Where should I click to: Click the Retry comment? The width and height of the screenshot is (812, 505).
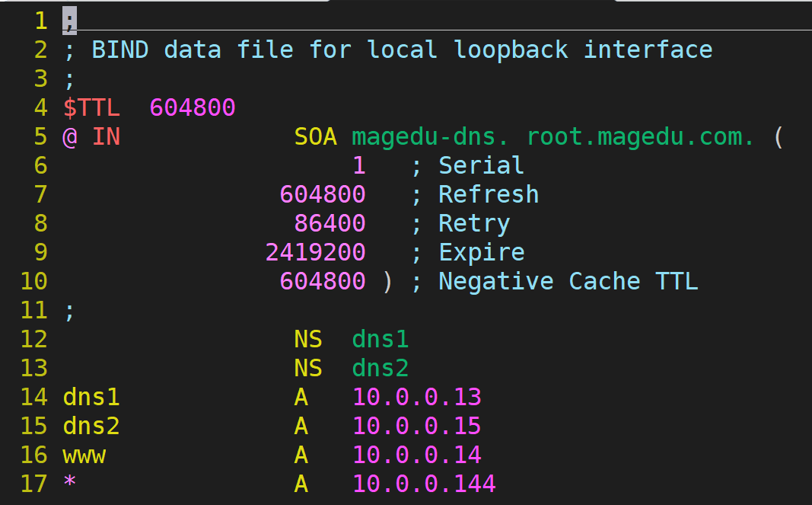tap(474, 225)
